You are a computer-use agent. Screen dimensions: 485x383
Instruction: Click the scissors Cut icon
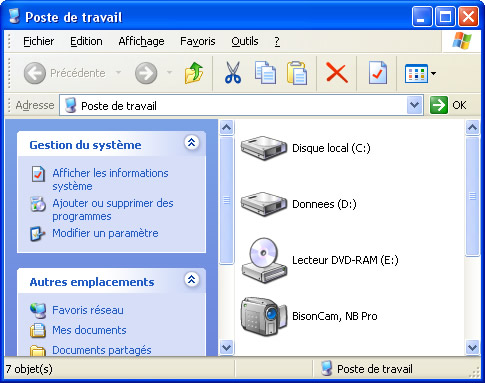[233, 72]
